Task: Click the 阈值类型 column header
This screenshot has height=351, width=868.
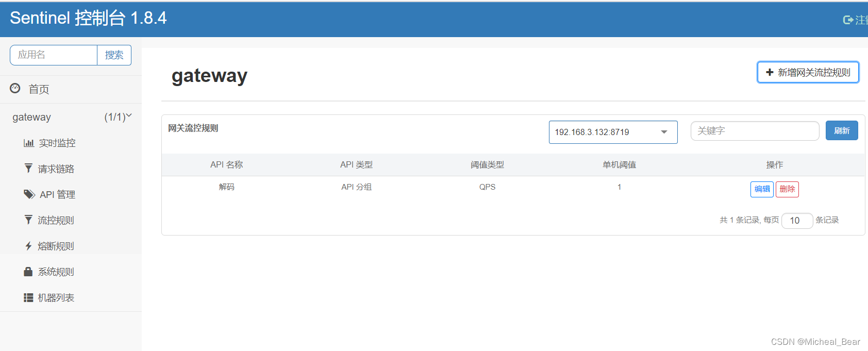Action: coord(487,164)
